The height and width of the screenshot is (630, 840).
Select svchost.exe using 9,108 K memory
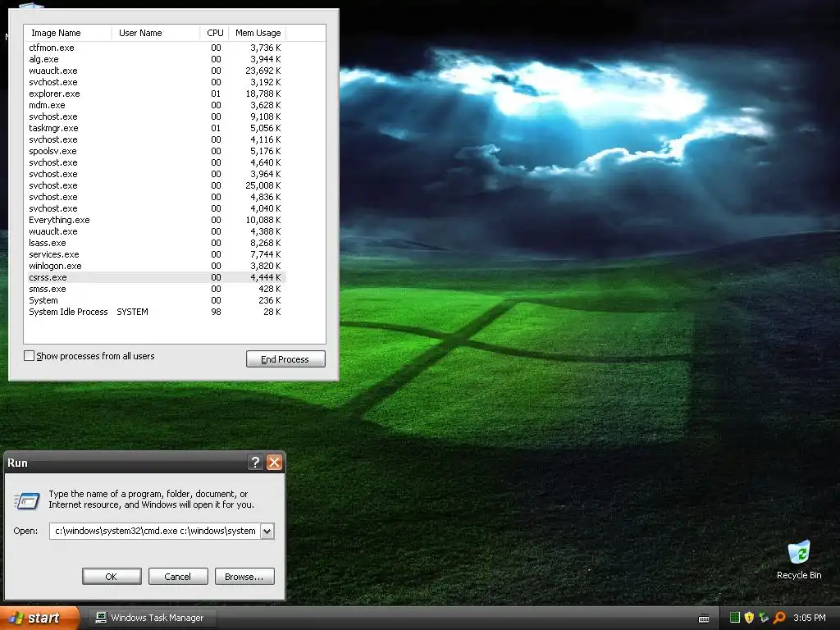coord(156,116)
